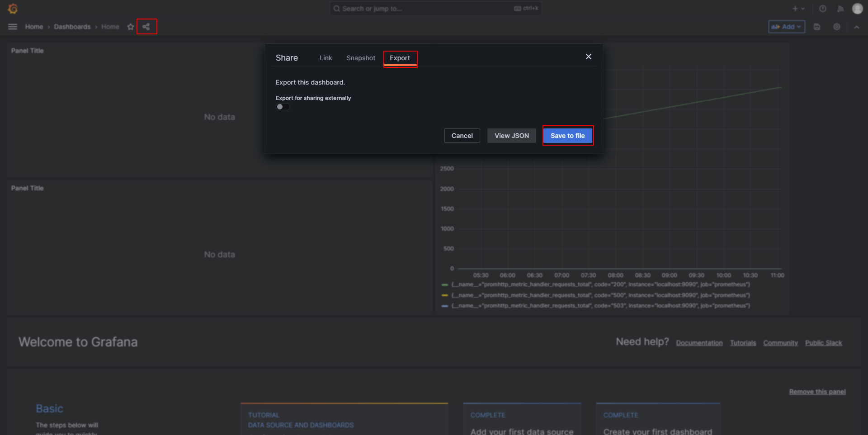868x435 pixels.
Task: Open the Documentation link
Action: tap(699, 343)
